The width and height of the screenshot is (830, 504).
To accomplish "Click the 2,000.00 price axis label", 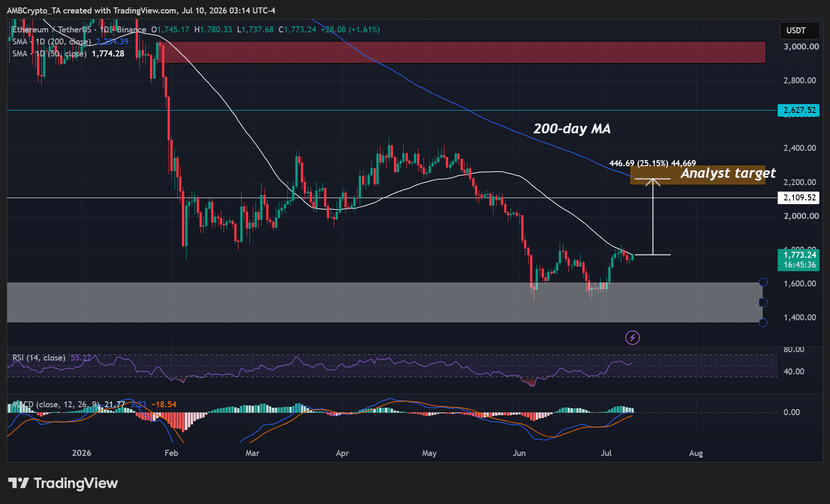I will (801, 216).
